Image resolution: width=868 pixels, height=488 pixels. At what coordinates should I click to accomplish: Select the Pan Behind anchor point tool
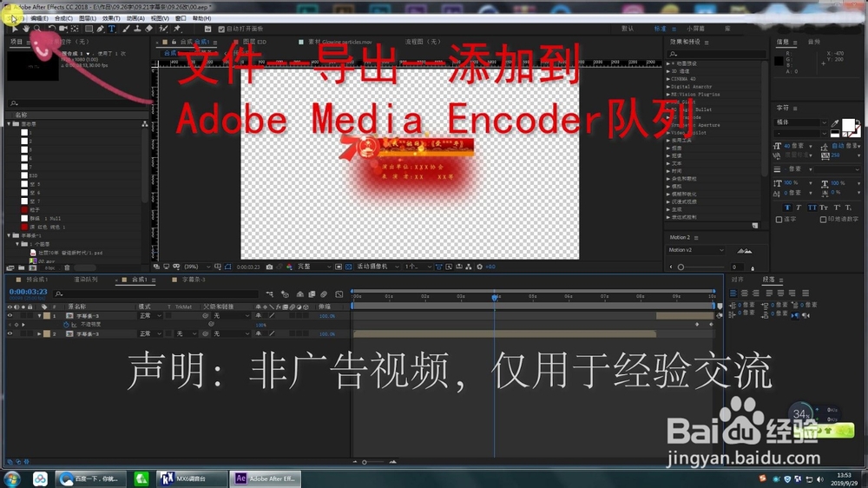(75, 29)
